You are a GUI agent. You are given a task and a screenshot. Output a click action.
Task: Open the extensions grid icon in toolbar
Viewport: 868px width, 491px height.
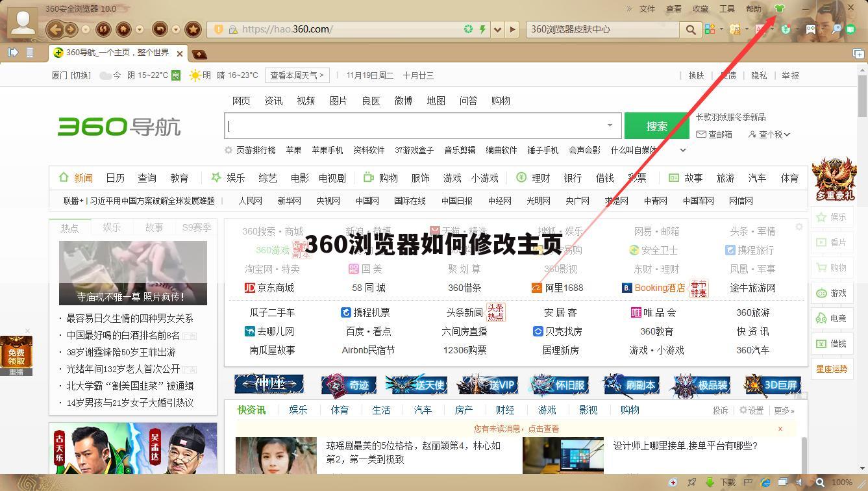pos(710,29)
